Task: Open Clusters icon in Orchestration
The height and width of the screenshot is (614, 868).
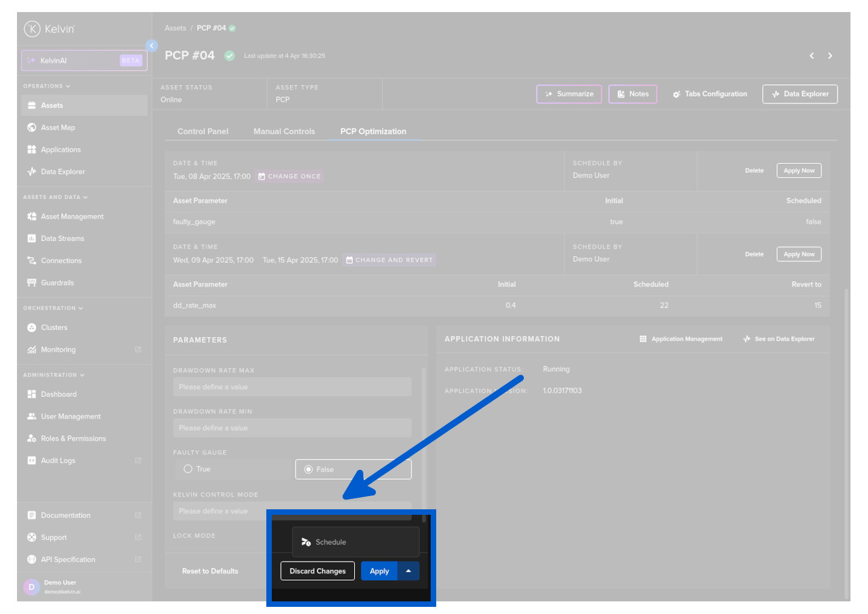Action: pos(32,328)
